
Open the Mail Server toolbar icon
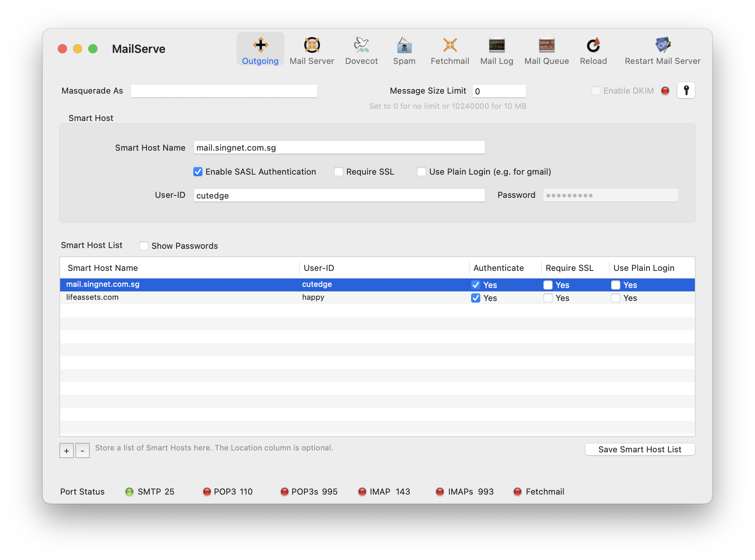(x=312, y=45)
